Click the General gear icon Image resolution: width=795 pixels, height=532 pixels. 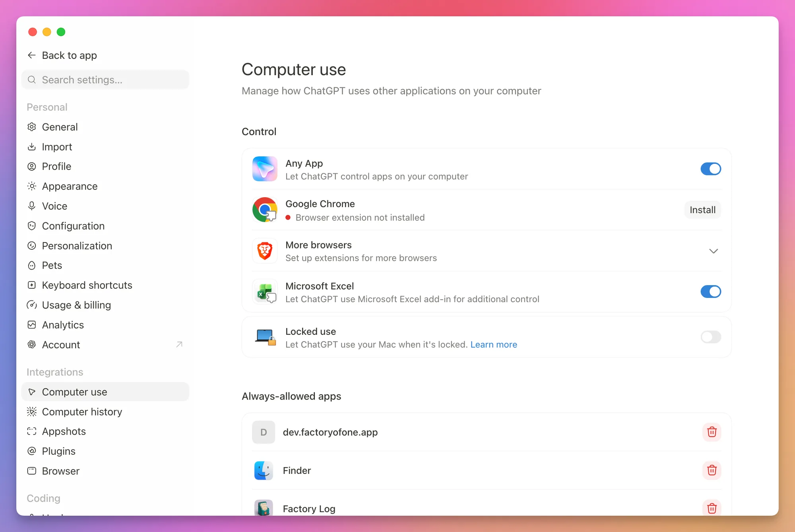(32, 127)
